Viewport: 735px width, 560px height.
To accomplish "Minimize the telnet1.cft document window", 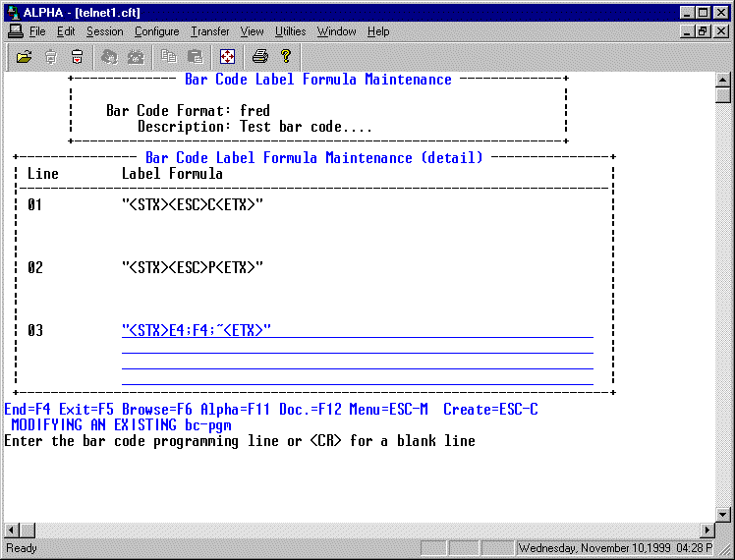I will [x=687, y=31].
